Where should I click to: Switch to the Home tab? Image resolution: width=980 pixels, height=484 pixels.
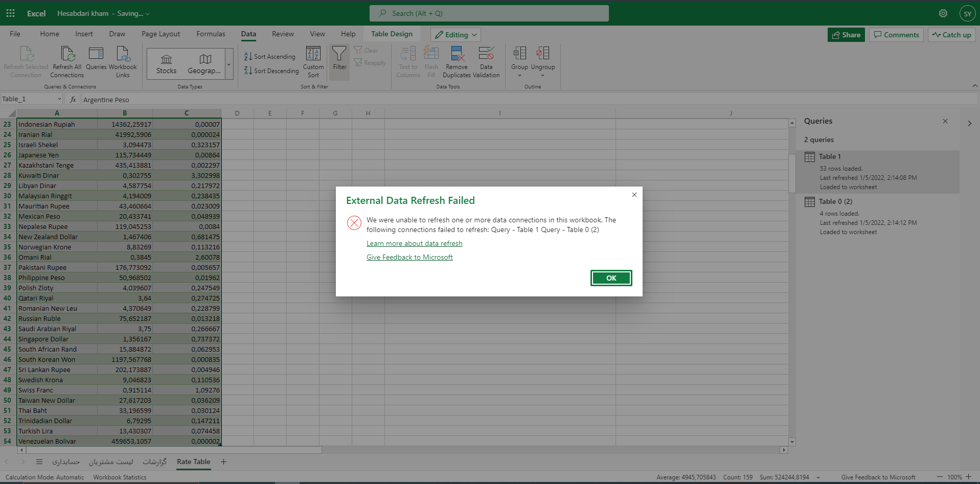(x=50, y=34)
